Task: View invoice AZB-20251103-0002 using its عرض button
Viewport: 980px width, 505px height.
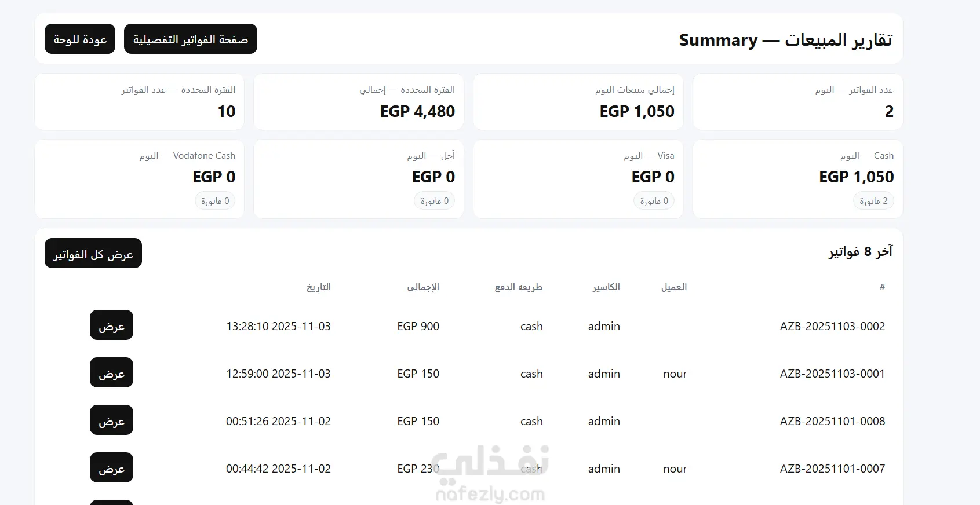Action: (x=111, y=325)
